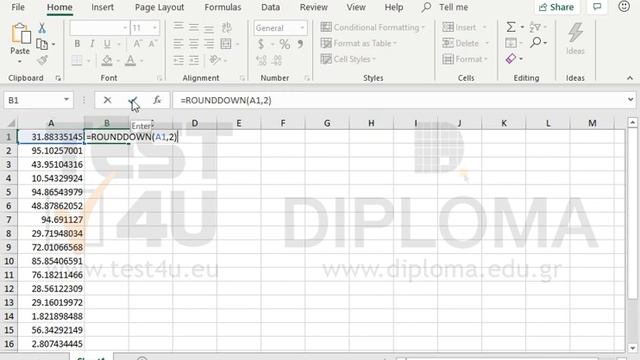640x360 pixels.
Task: Cut selection with scissors icon
Action: pyautogui.click(x=42, y=28)
